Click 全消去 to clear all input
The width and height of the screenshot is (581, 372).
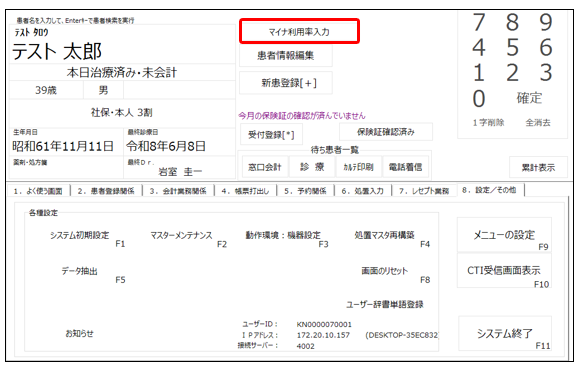538,123
